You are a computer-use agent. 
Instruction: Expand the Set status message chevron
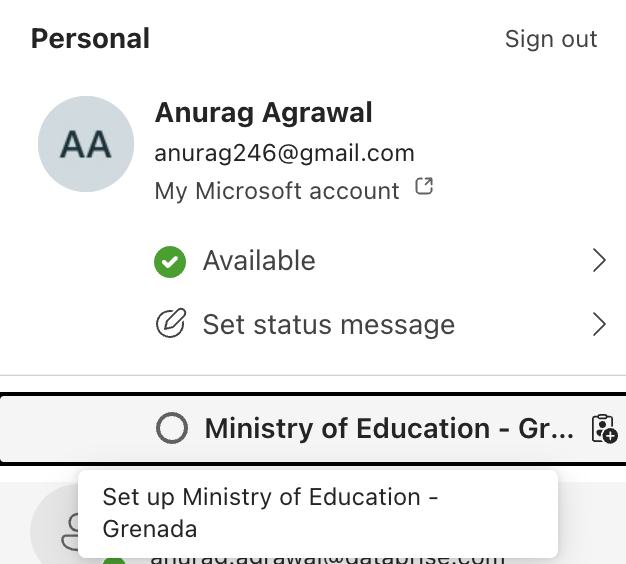pos(599,324)
